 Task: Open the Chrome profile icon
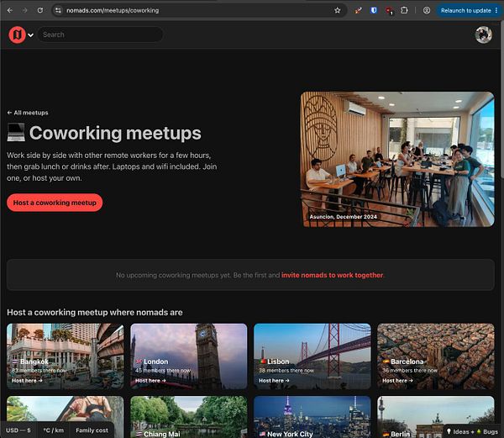[x=427, y=10]
